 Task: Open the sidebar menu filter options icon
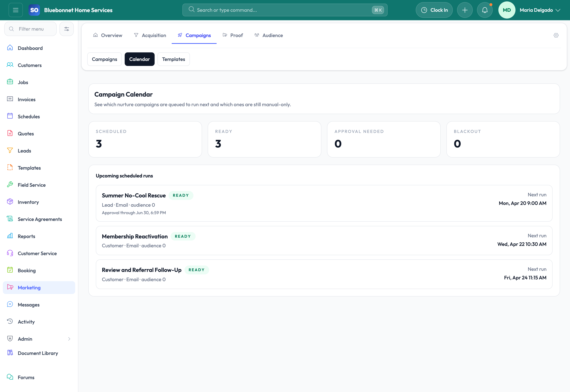pos(66,29)
